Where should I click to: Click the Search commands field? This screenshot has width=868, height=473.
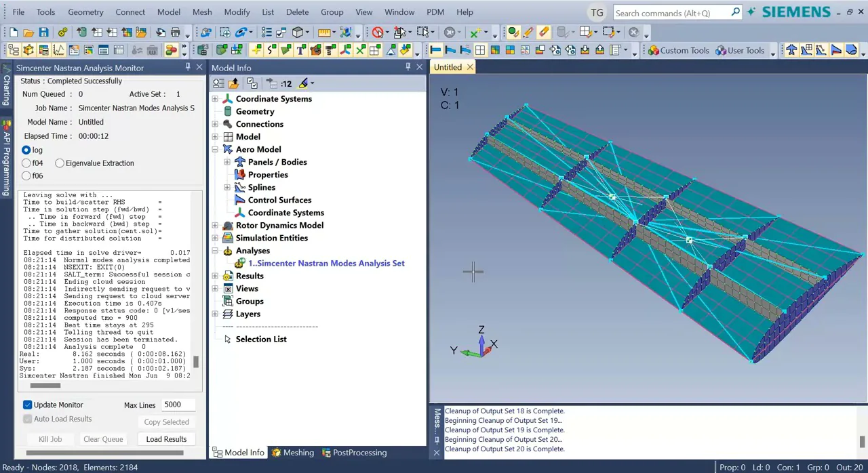coord(677,13)
